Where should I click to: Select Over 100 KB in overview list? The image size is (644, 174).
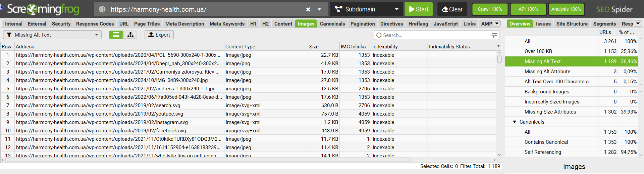point(571,51)
